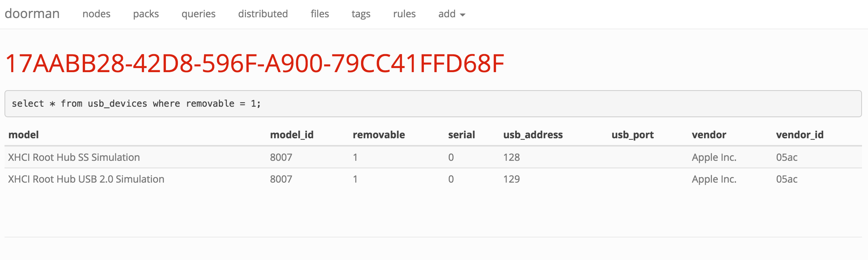Image resolution: width=868 pixels, height=260 pixels.
Task: Open the files section
Action: pos(320,14)
